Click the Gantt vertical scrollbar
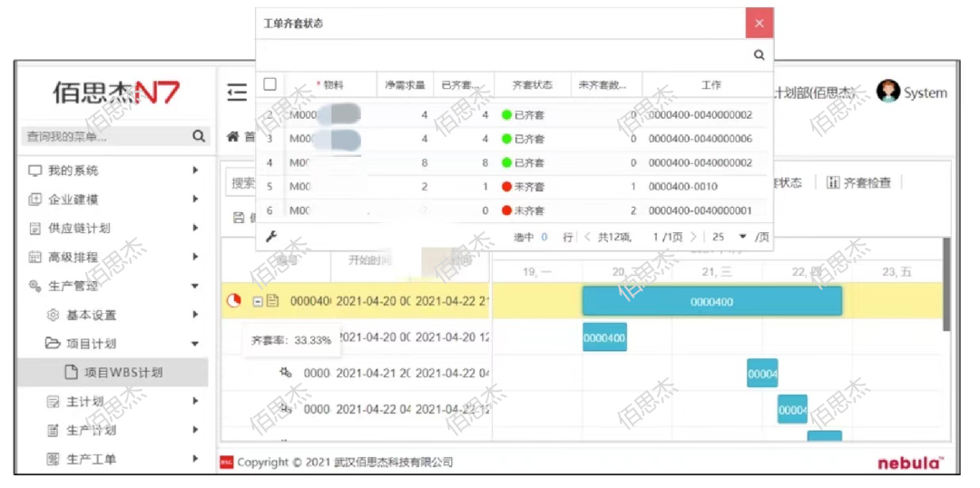The height and width of the screenshot is (488, 980). click(x=946, y=284)
